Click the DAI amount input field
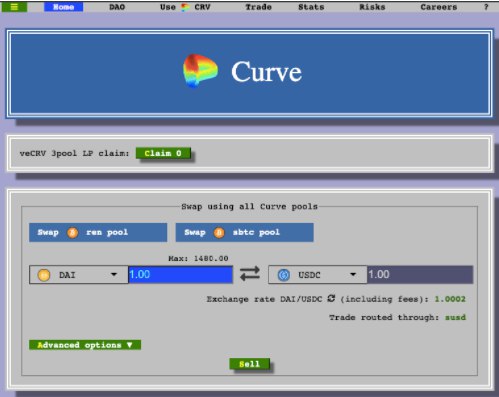This screenshot has width=499, height=397. coord(180,275)
